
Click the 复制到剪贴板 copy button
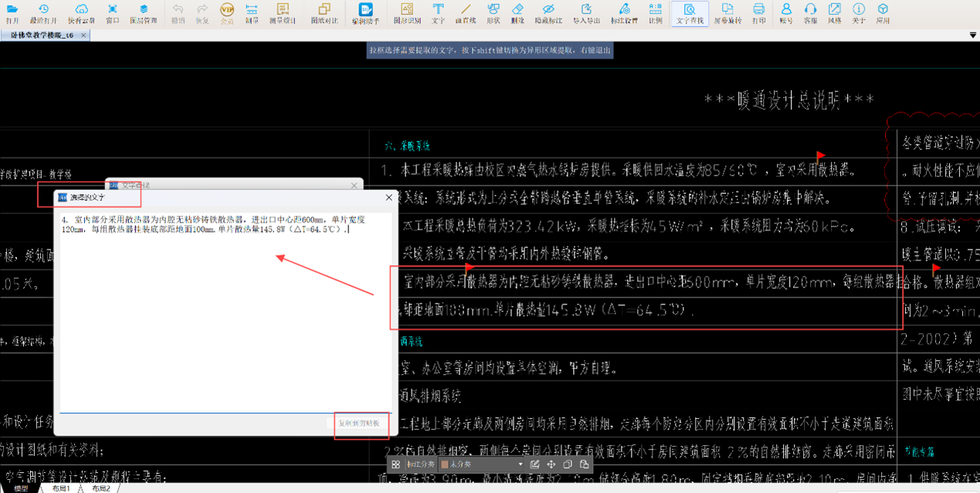tap(358, 423)
